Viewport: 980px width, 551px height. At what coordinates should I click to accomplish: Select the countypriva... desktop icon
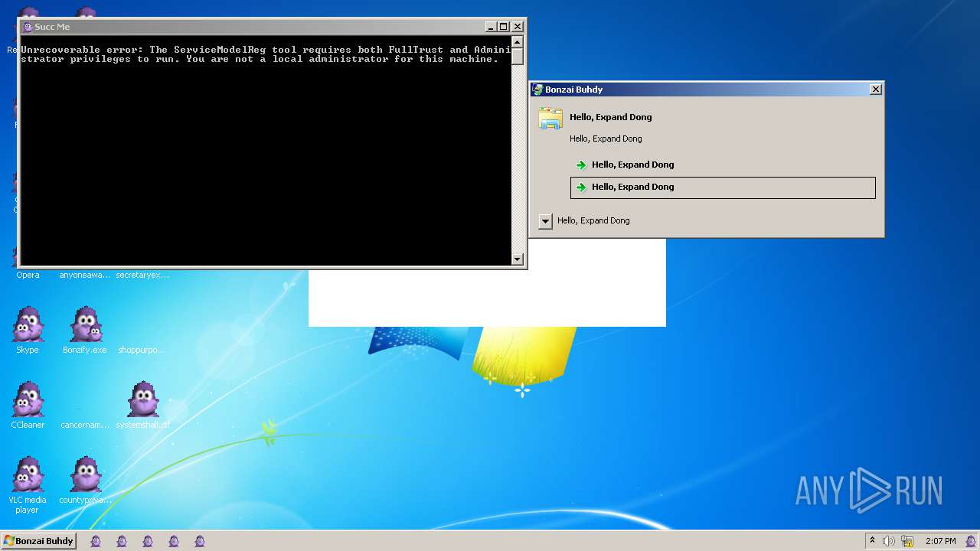(x=85, y=481)
